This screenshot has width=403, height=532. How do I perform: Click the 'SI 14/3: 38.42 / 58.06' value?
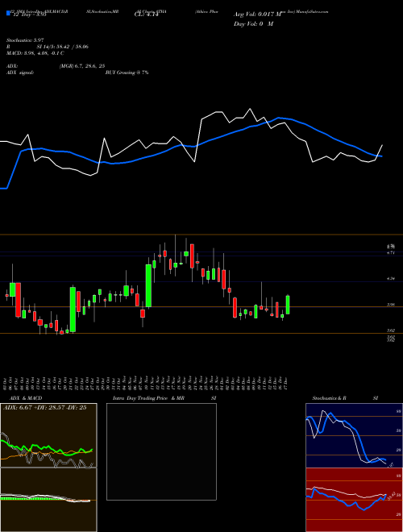coord(62,47)
